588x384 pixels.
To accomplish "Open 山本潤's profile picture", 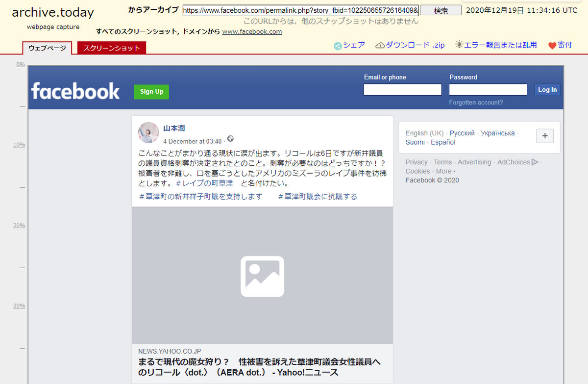I will click(148, 132).
